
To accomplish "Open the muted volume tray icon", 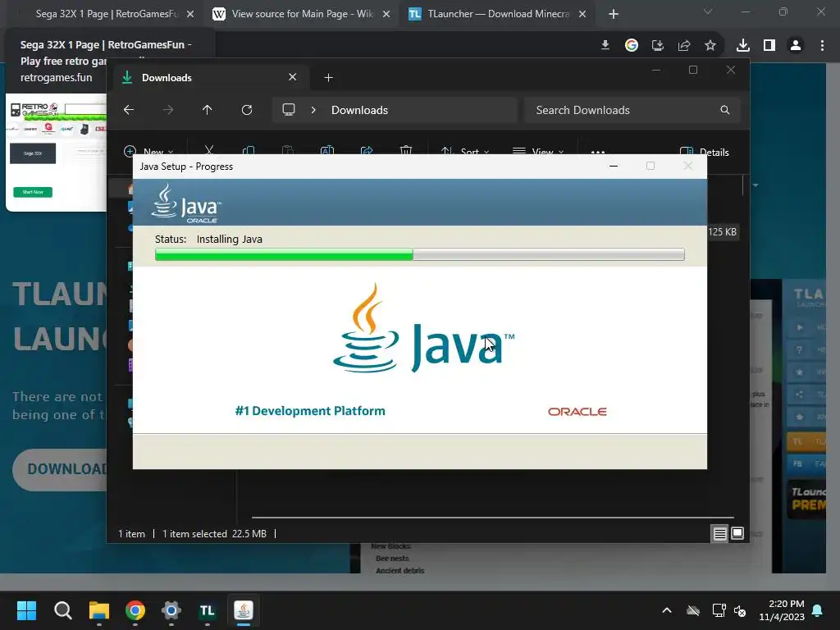I will tap(741, 610).
